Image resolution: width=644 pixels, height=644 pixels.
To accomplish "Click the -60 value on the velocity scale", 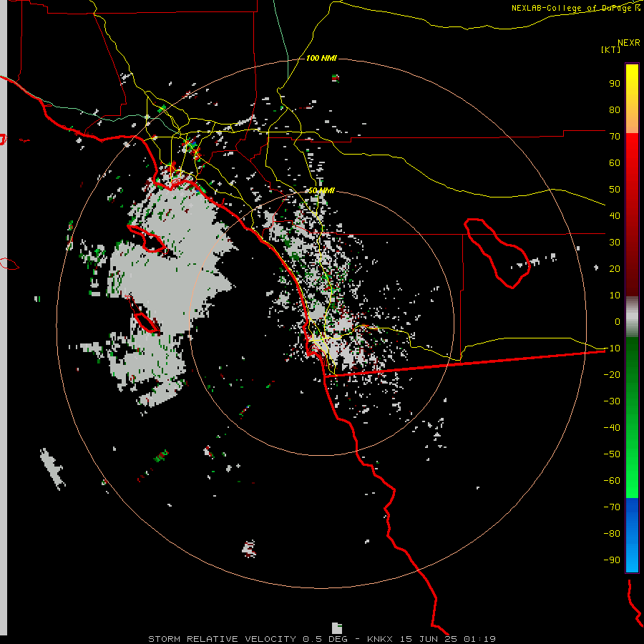I will pyautogui.click(x=612, y=481).
